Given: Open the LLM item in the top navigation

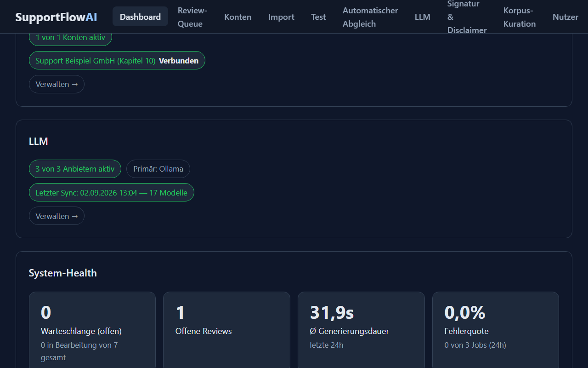Looking at the screenshot, I should coord(423,17).
